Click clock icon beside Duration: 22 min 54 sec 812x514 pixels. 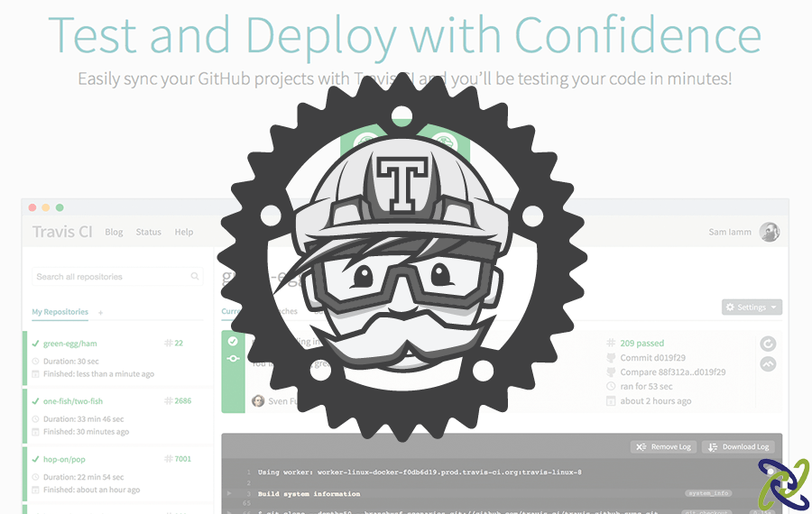pos(36,477)
